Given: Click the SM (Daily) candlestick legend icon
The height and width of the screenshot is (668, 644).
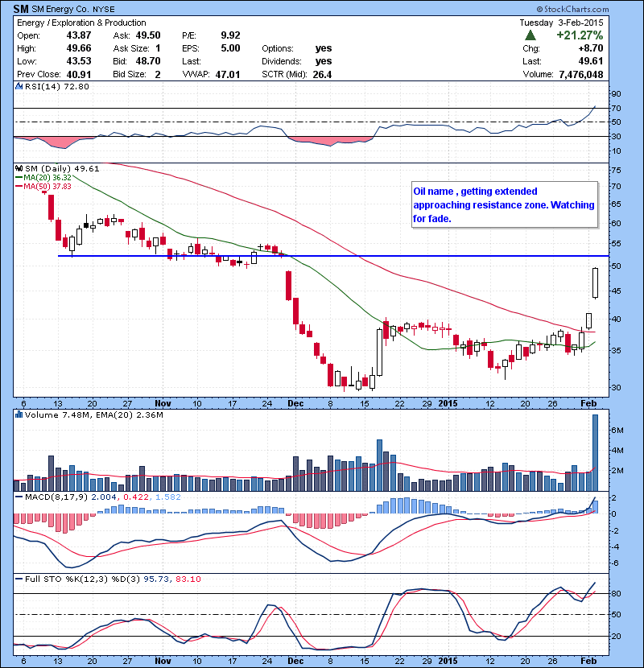Looking at the screenshot, I should 19,169.
